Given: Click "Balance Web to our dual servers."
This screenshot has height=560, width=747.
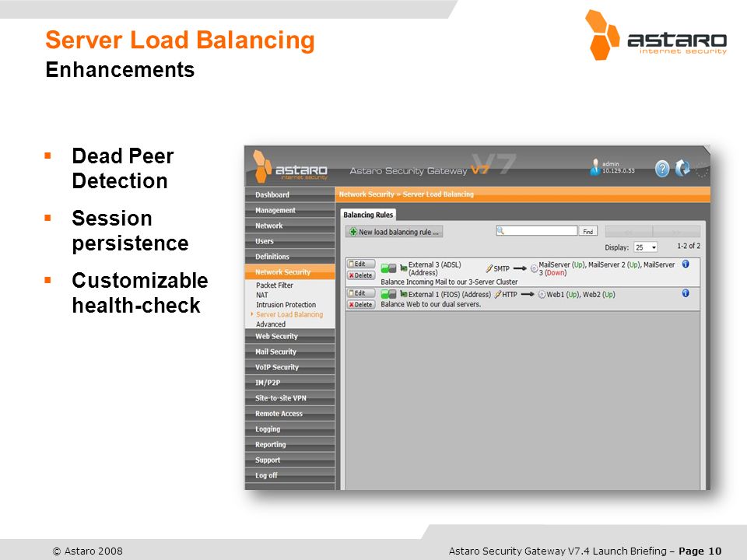Looking at the screenshot, I should tap(430, 304).
